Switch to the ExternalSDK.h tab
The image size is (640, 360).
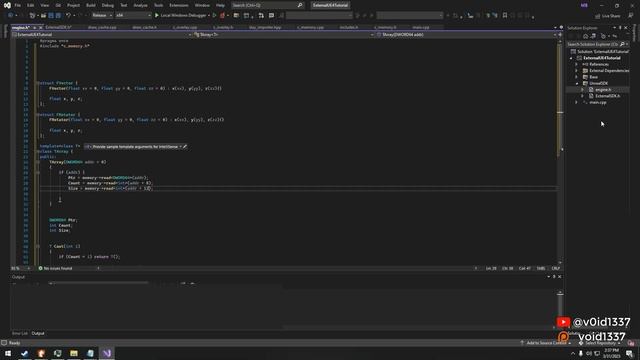[58, 27]
